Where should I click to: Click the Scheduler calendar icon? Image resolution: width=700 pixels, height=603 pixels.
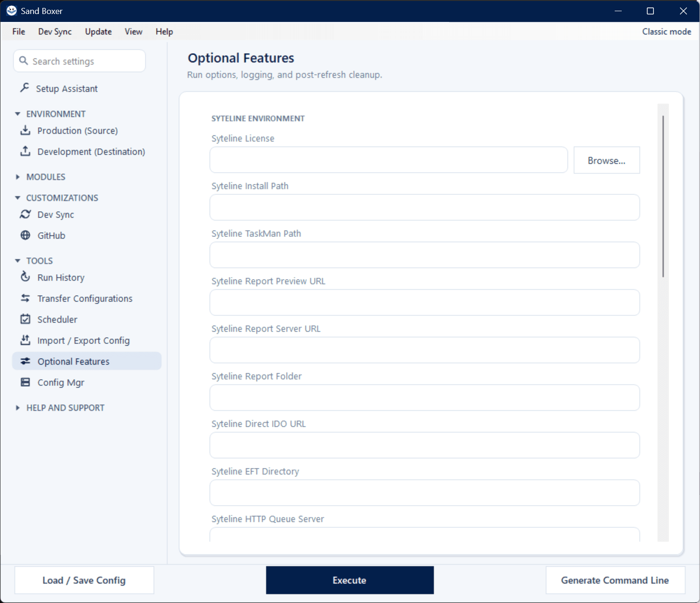click(25, 319)
